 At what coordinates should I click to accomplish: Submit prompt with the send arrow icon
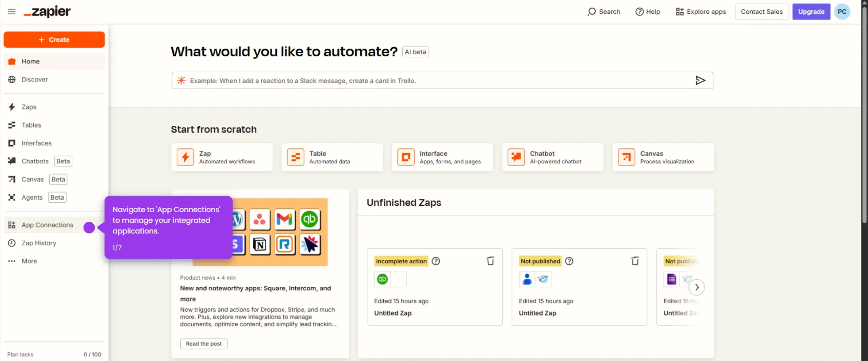pyautogui.click(x=700, y=80)
